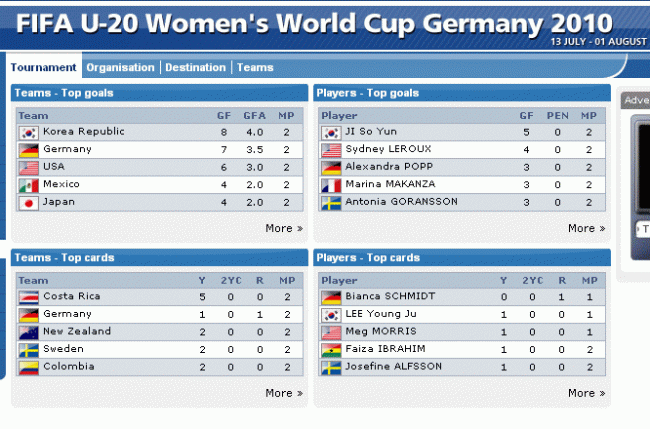Click the Colombia flag icon

28,367
